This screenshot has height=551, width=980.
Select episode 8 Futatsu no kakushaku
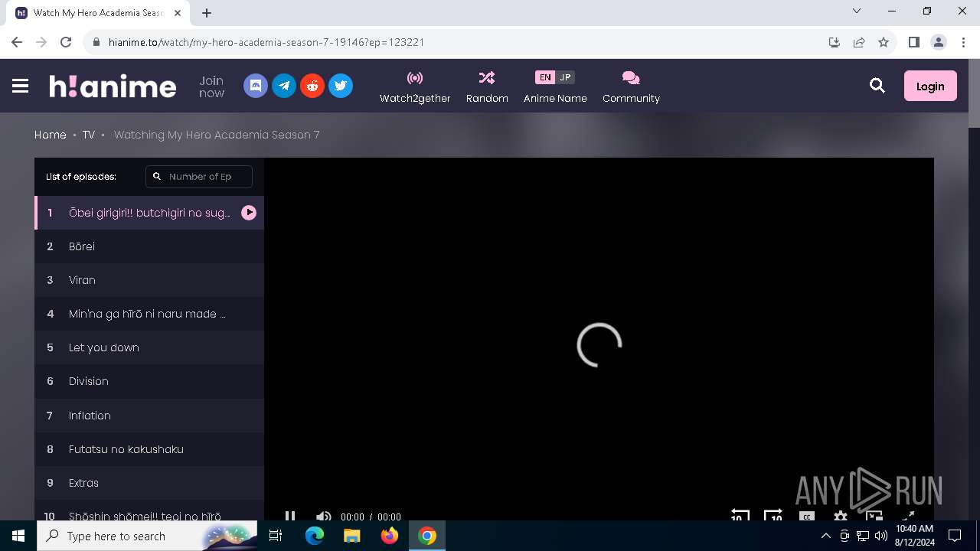(149, 449)
